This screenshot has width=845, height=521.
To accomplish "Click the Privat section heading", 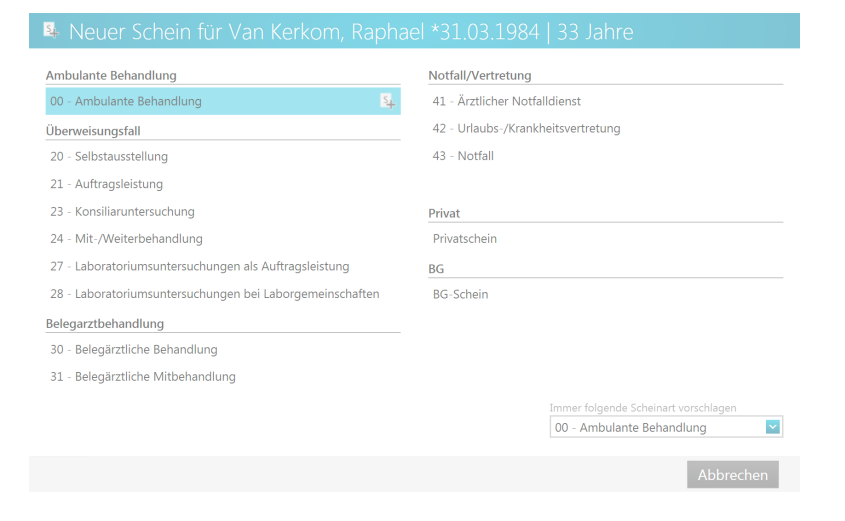I will (x=444, y=213).
